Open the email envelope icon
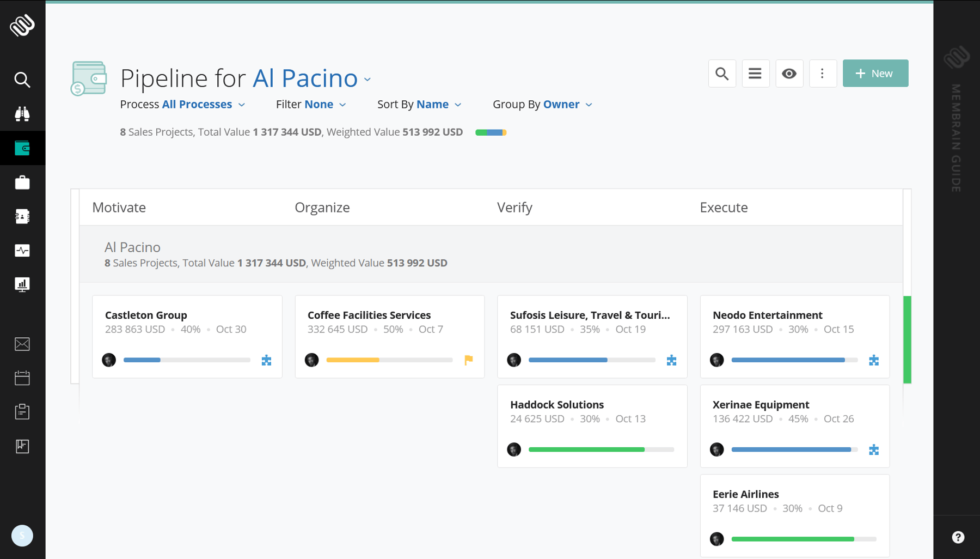The image size is (980, 559). coord(22,344)
